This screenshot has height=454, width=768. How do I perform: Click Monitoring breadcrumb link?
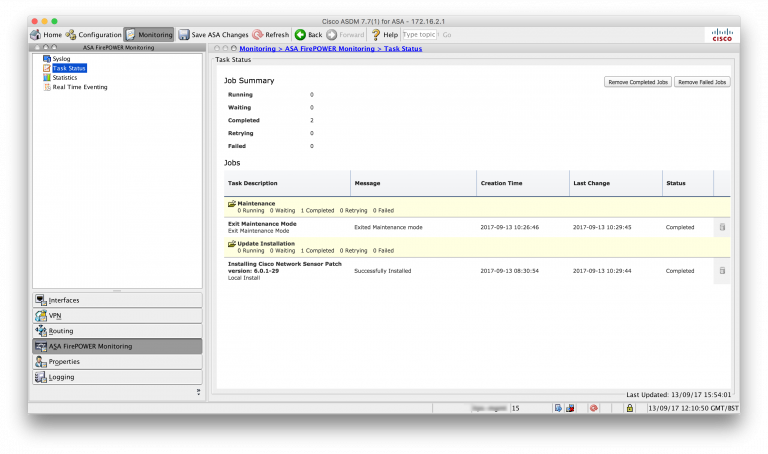point(258,48)
